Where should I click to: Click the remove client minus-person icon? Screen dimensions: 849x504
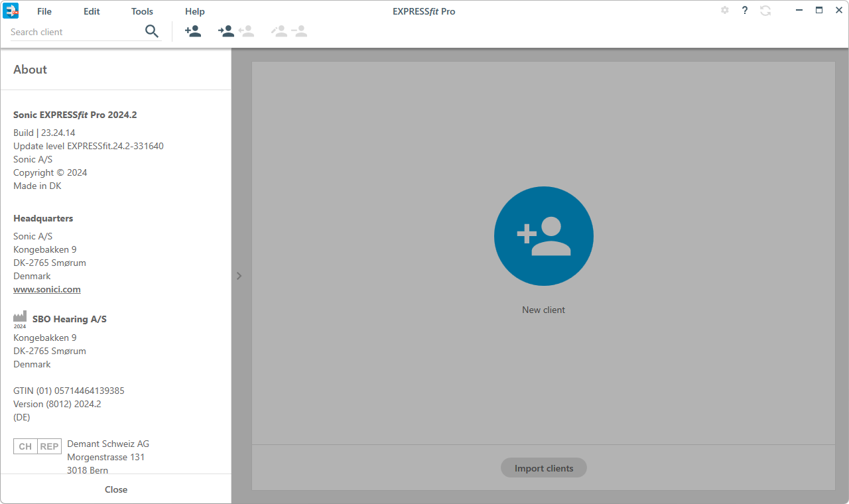coord(299,31)
